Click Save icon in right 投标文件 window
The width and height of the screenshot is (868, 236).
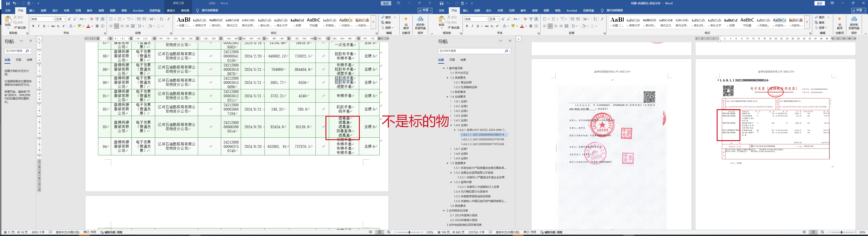(x=441, y=3)
